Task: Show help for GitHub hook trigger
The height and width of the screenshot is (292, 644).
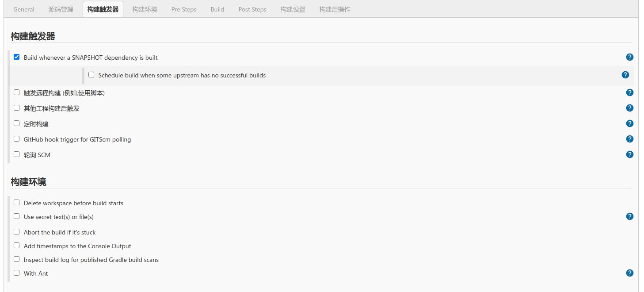Action: pyautogui.click(x=630, y=139)
